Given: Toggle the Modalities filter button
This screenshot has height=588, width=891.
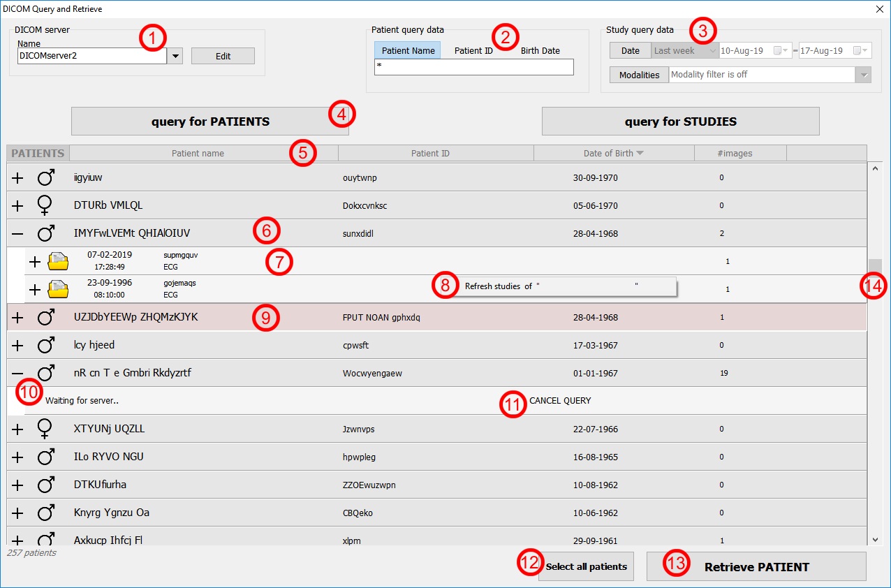Looking at the screenshot, I should tap(639, 75).
